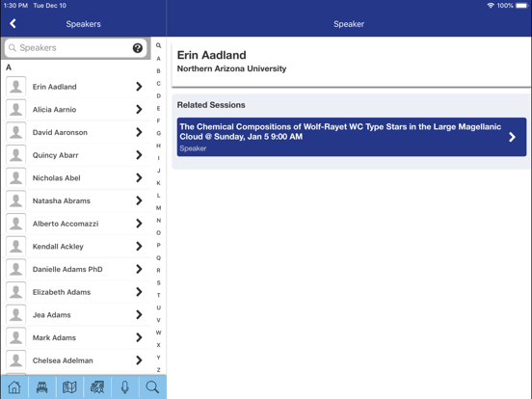Open The Chemical Compositions of Wolf-Rayet session
Screen dimensions: 532x399
(x=352, y=137)
